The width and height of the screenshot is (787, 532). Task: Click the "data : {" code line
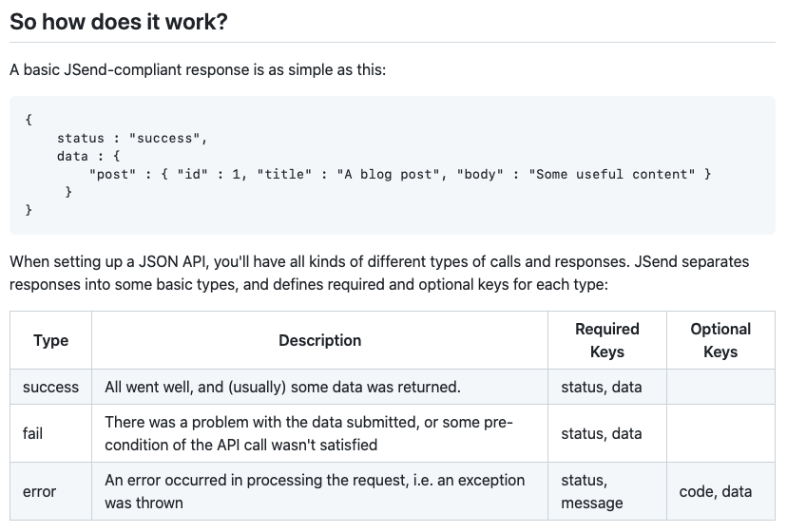click(88, 156)
